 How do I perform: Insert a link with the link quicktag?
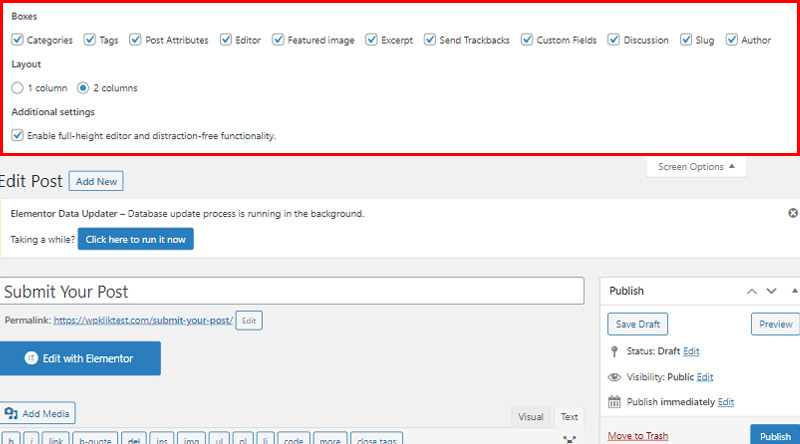click(56, 439)
